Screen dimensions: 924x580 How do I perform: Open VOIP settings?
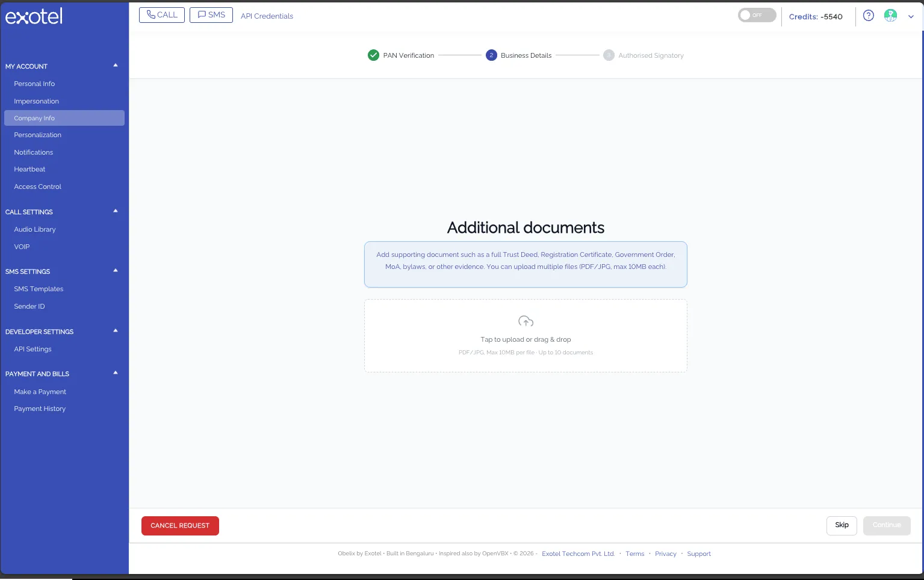pyautogui.click(x=22, y=247)
